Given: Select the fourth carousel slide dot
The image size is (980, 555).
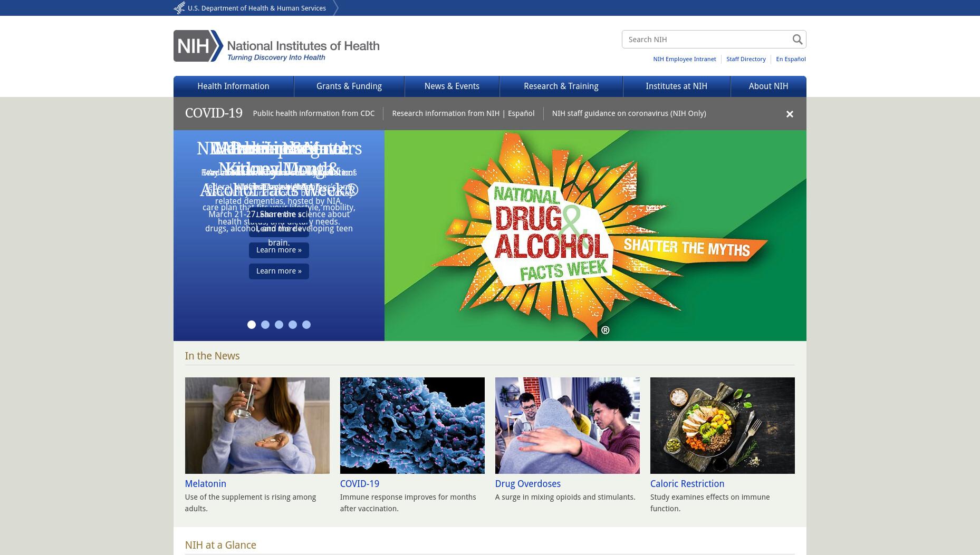Looking at the screenshot, I should click(293, 325).
